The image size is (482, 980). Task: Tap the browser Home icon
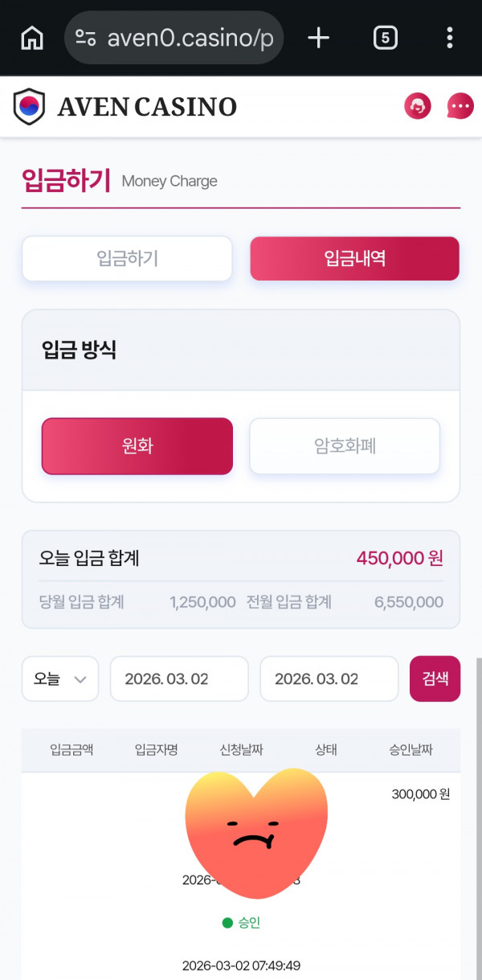pyautogui.click(x=31, y=37)
